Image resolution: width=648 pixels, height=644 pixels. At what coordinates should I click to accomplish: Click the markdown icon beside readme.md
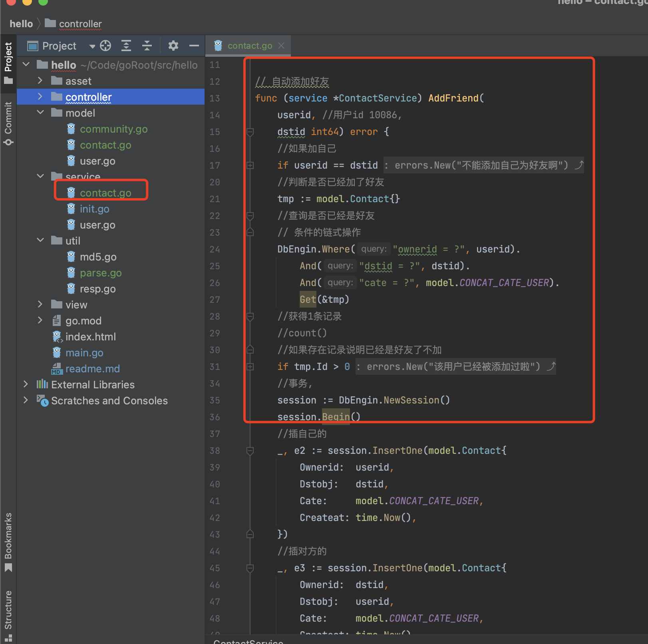click(x=57, y=368)
